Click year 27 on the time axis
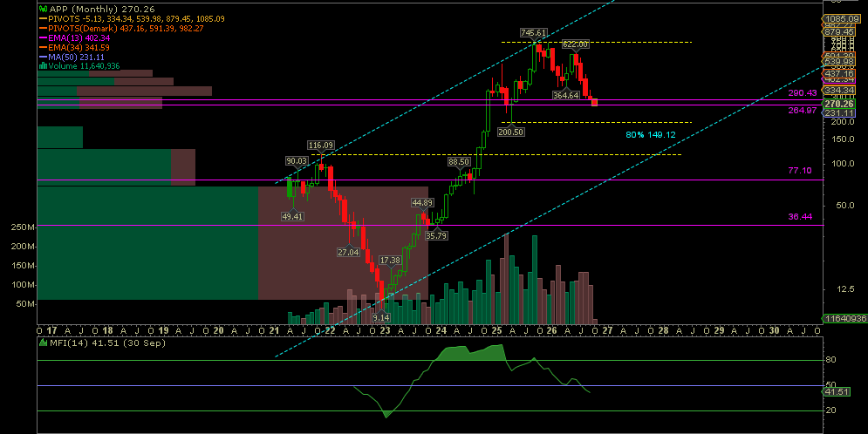 click(x=607, y=330)
